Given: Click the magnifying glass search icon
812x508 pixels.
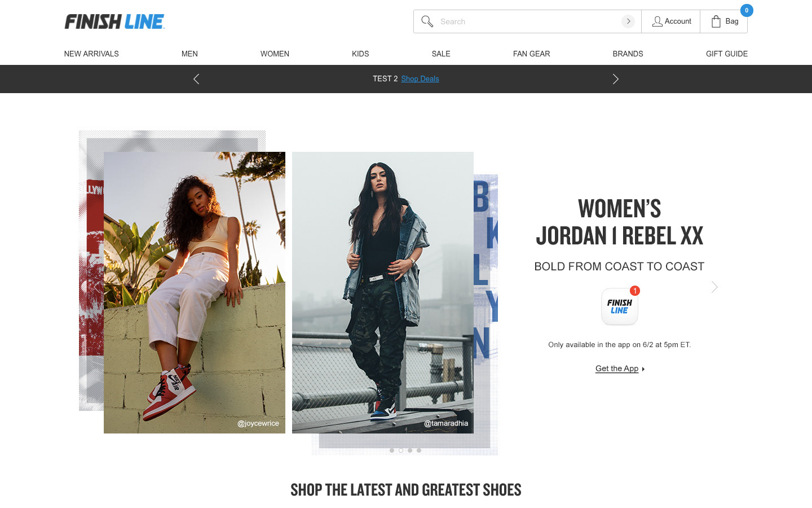Looking at the screenshot, I should pyautogui.click(x=427, y=21).
